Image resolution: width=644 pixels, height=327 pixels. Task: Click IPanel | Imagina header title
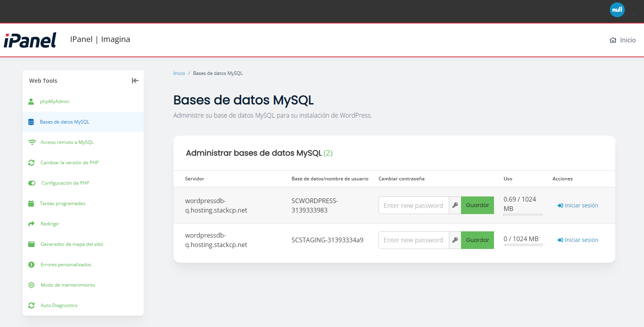(x=100, y=39)
